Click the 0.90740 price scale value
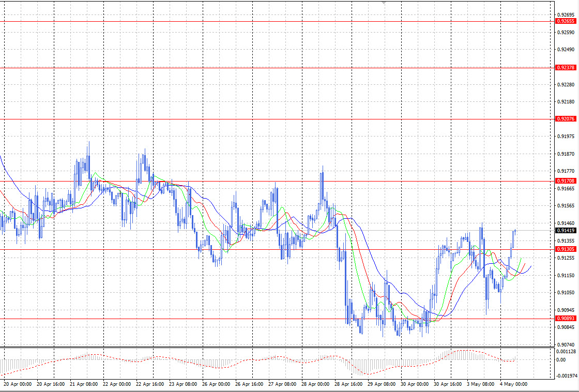Viewport: 579px width, 392px height. coord(566,344)
